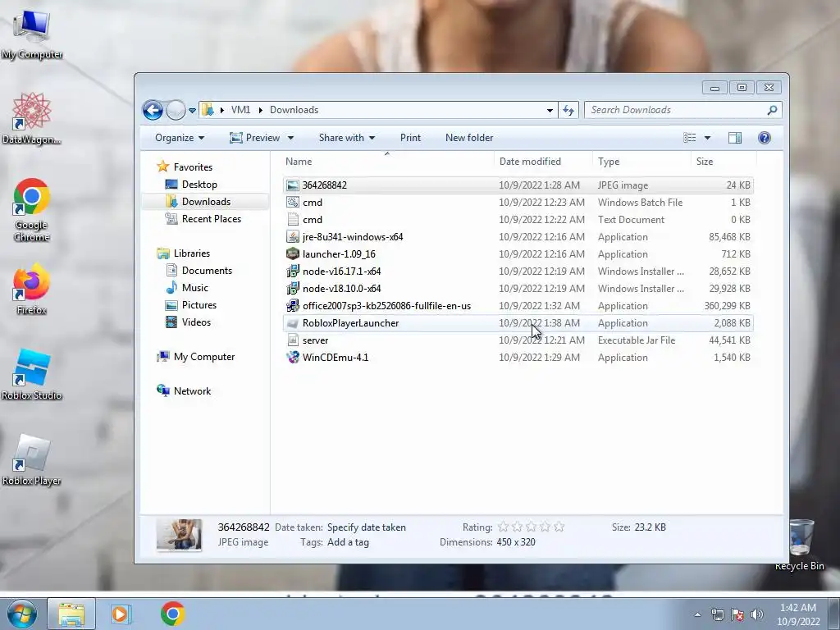Open the Organize menu
This screenshot has width=840, height=630.
point(180,138)
